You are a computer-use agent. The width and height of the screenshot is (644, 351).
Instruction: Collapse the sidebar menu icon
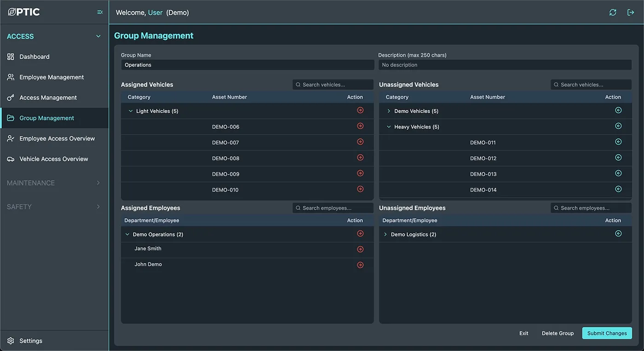[x=100, y=12]
